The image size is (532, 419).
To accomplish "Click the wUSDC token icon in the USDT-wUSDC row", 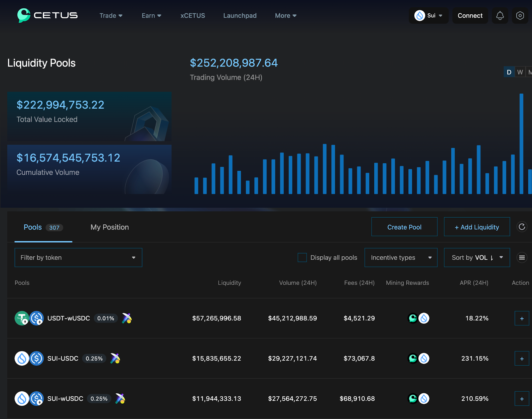I will coord(37,318).
